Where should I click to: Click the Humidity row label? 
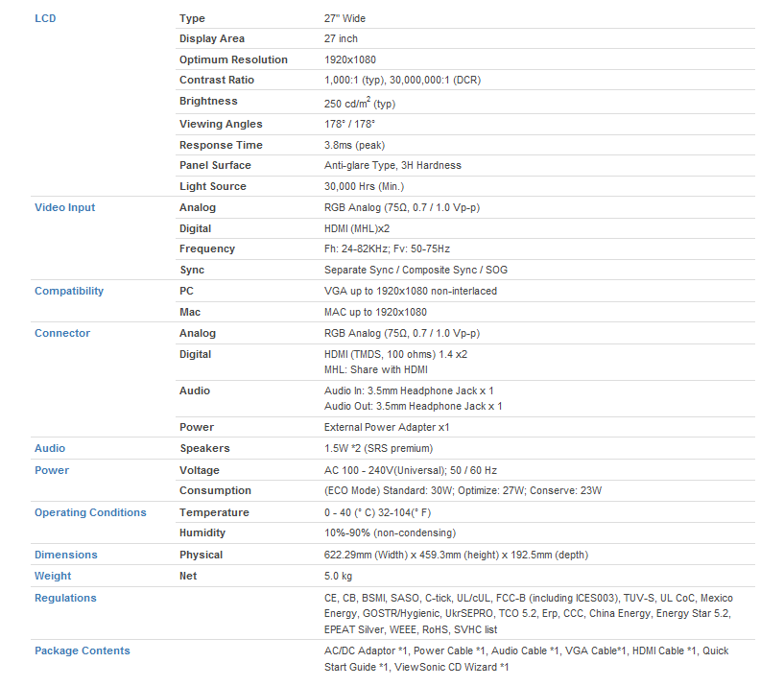[203, 532]
